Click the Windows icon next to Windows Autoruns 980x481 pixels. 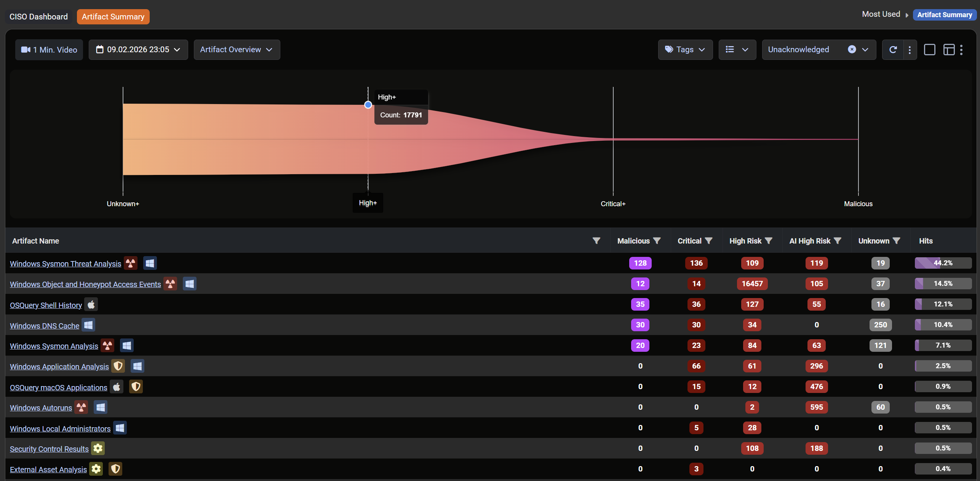coord(101,407)
